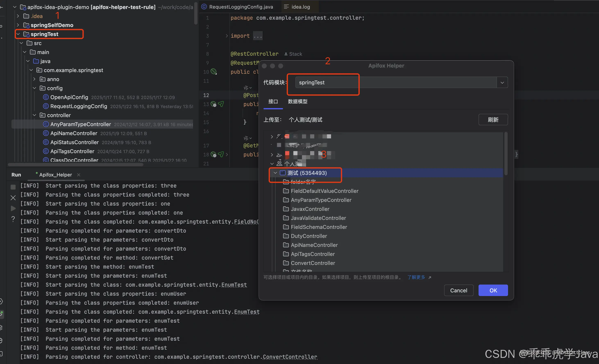Image resolution: width=599 pixels, height=364 pixels.
Task: Click the stop button in Run panel
Action: tap(13, 187)
